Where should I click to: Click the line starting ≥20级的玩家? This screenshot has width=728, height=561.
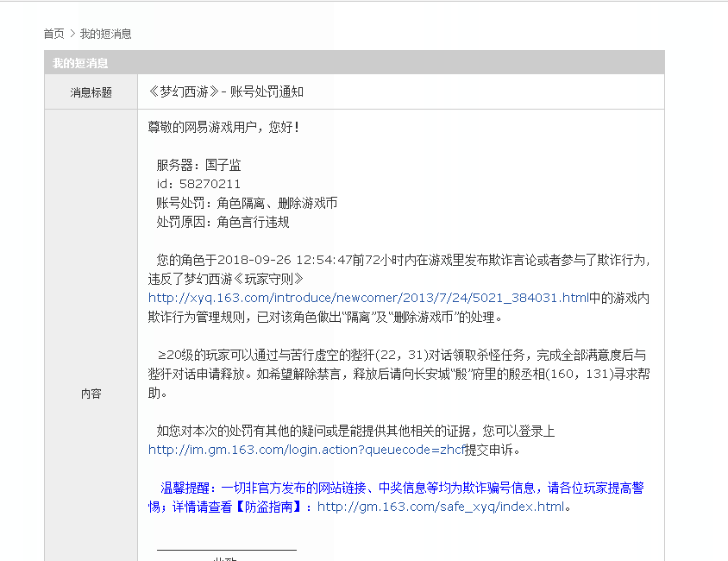coord(402,356)
